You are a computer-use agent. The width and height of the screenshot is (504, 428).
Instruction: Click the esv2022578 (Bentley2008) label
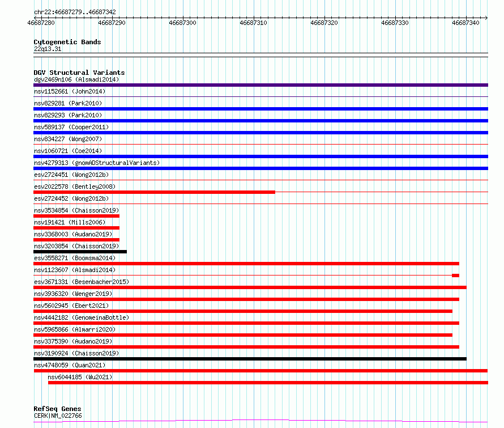click(75, 187)
